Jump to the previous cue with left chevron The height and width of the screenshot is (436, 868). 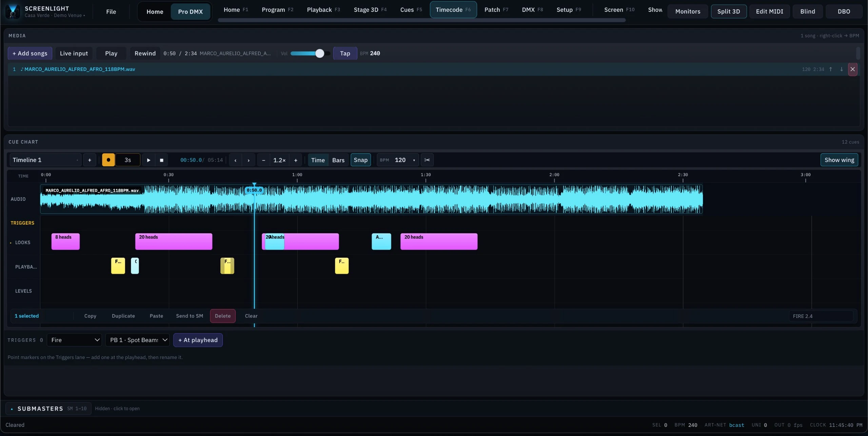(x=235, y=160)
